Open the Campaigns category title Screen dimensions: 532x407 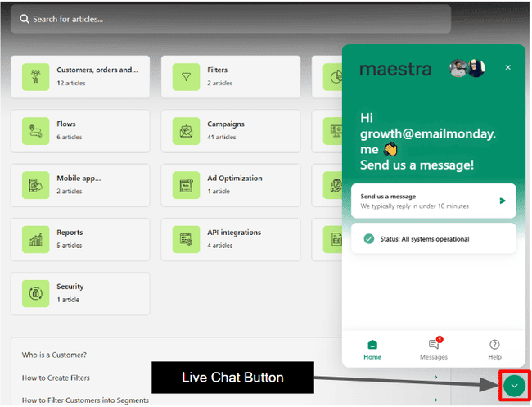point(226,124)
